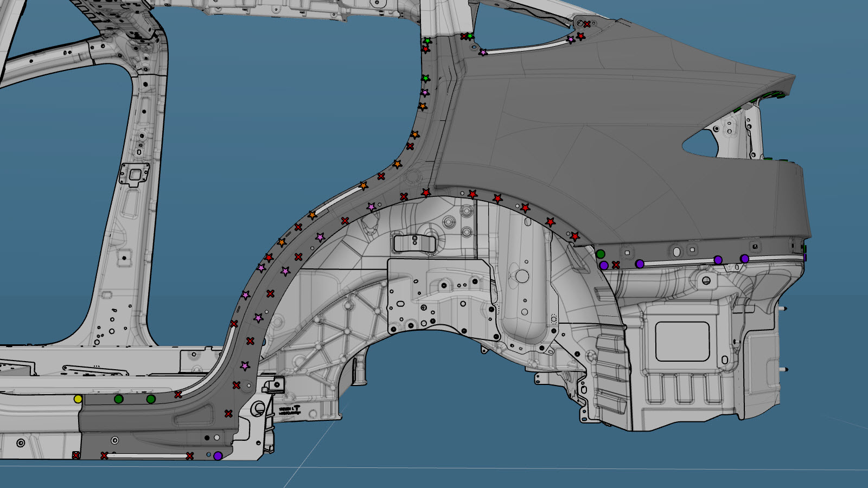Select the rearmost red star on the wheel arch
This screenshot has width=868, height=488.
[575, 236]
